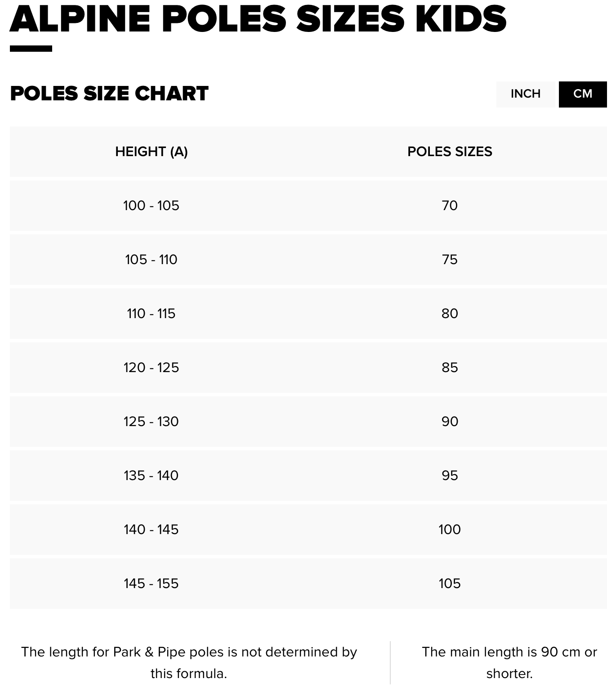616x692 pixels.
Task: Select the CM unit toggle
Action: [582, 94]
